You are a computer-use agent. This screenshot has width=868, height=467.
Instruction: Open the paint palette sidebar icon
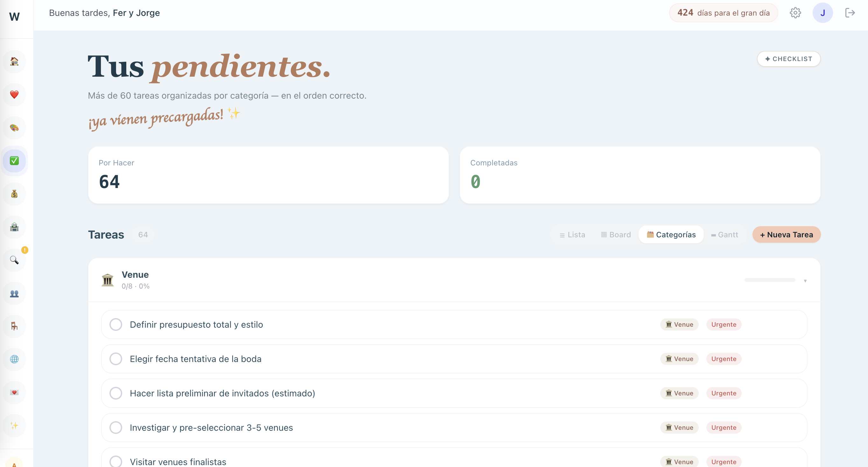coord(14,128)
